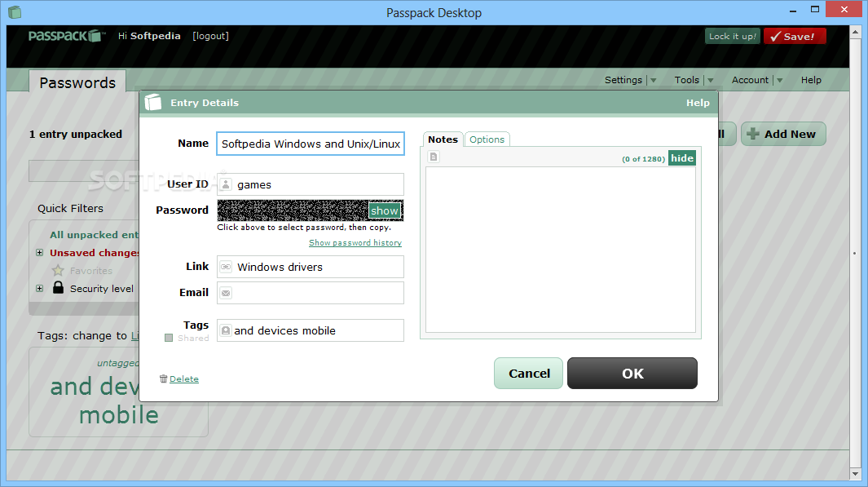Image resolution: width=868 pixels, height=487 pixels.
Task: Click the User ID person icon
Action: (x=226, y=184)
